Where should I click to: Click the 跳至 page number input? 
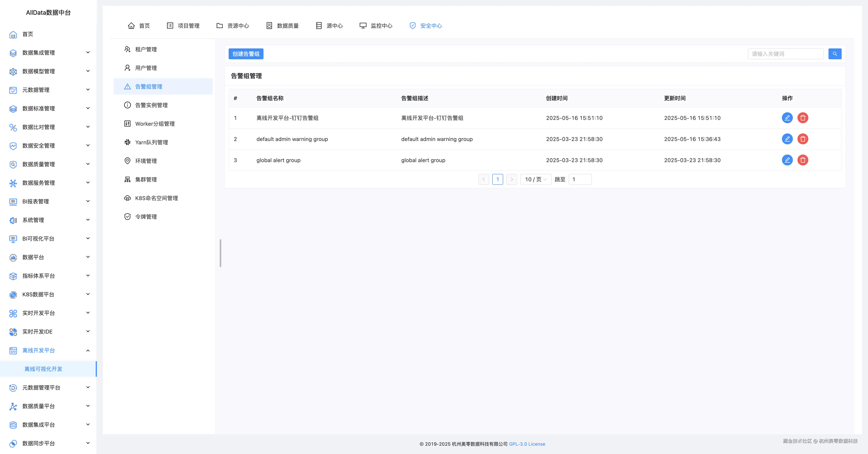[x=580, y=180]
